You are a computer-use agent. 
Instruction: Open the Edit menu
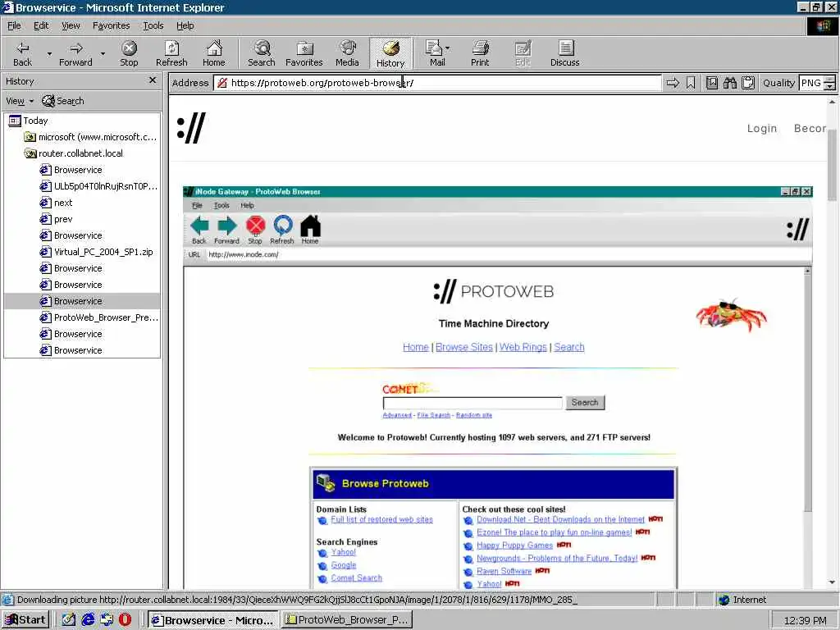(41, 25)
